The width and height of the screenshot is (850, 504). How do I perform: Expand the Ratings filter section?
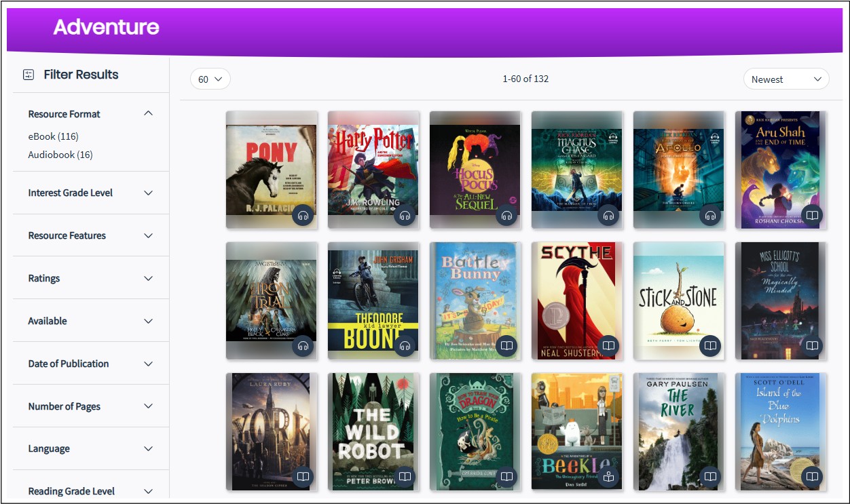tap(149, 278)
